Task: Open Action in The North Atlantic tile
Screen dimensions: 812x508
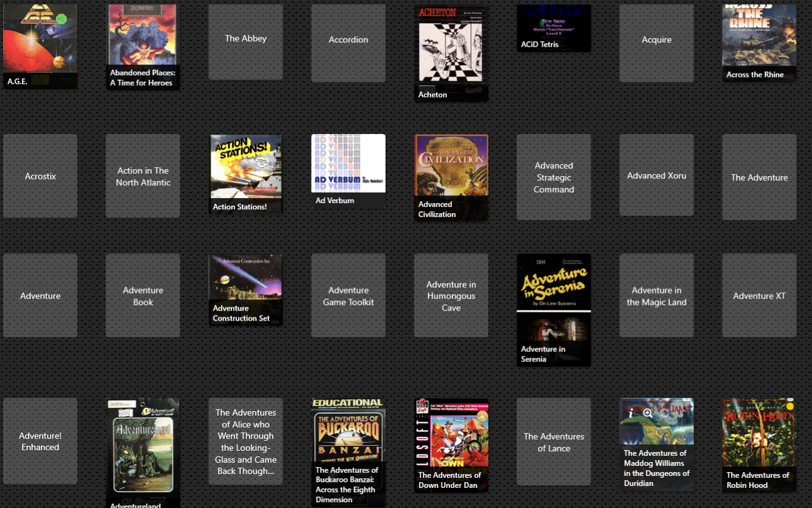Action: (143, 176)
